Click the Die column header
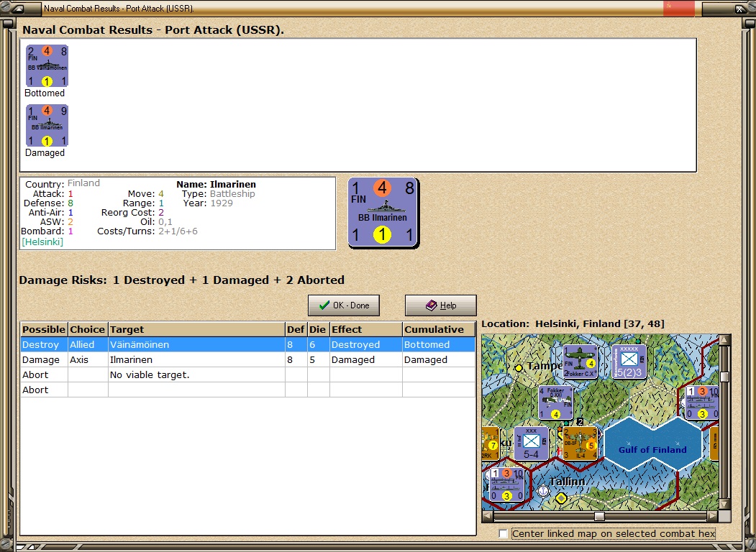Viewport: 756px width, 552px height. pyautogui.click(x=318, y=329)
